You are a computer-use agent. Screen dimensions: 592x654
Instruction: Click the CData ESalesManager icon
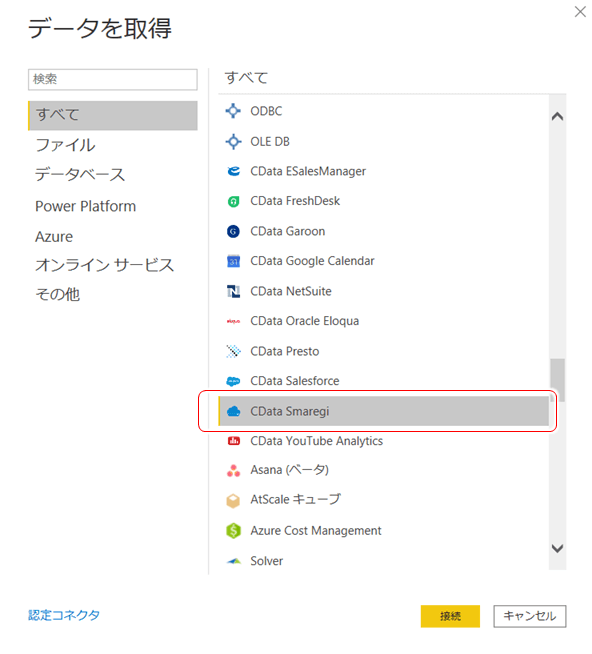pos(234,171)
